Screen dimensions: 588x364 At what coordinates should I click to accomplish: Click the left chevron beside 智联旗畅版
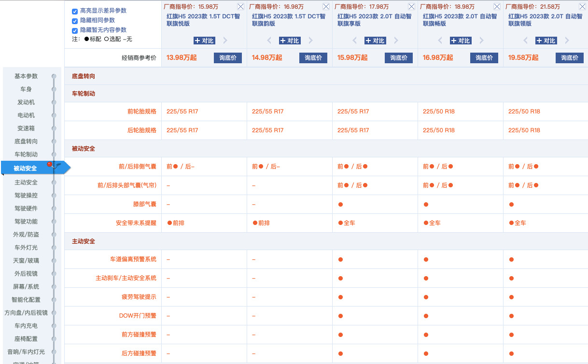(439, 41)
